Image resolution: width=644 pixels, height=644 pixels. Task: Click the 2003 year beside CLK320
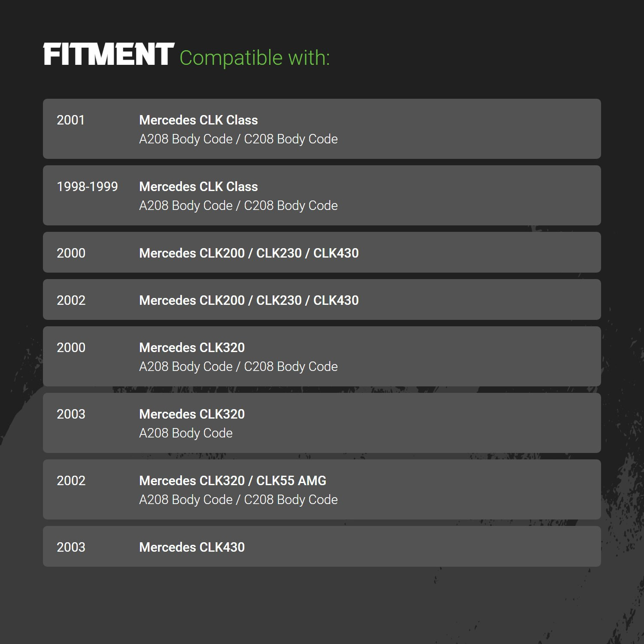click(x=71, y=414)
